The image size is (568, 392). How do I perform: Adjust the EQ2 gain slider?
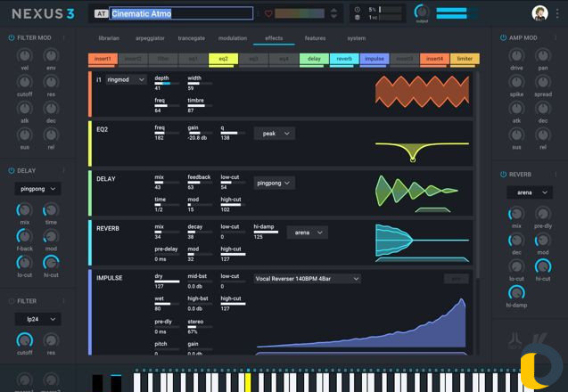pos(200,133)
